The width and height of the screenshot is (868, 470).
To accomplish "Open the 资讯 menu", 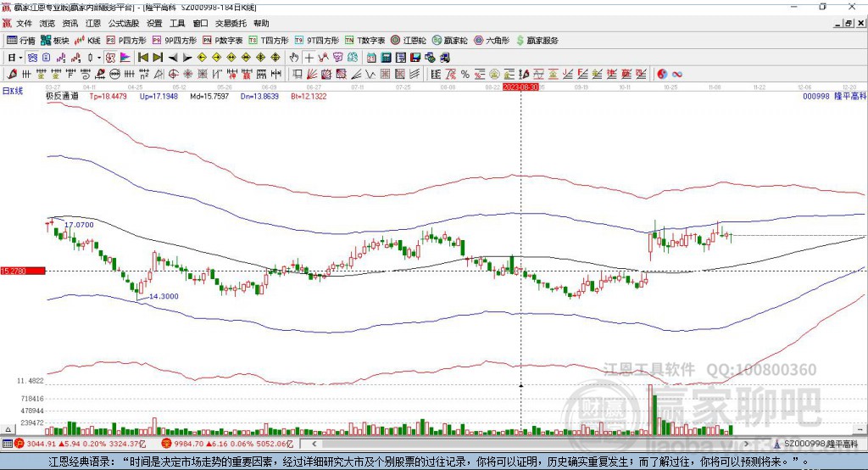I will pyautogui.click(x=70, y=23).
